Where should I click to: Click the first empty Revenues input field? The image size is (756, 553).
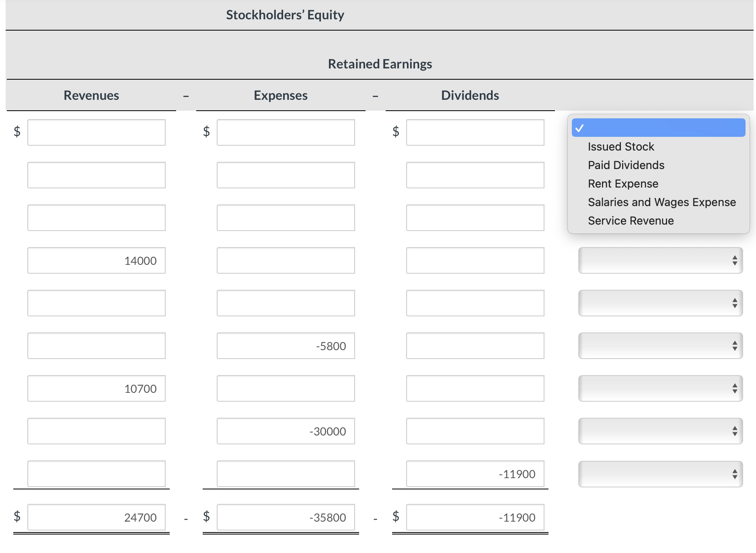(x=97, y=132)
